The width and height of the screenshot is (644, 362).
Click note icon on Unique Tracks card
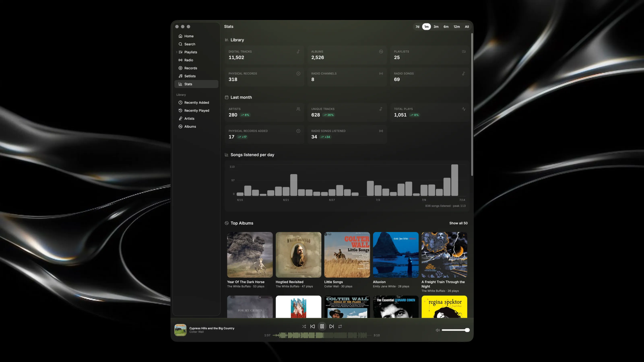point(381,109)
